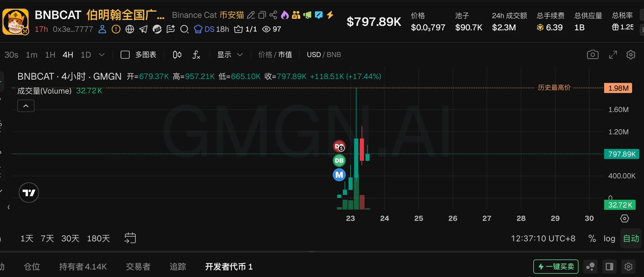This screenshot has height=277, width=644.
Task: Toggle the eye watch count 97
Action: point(271,29)
